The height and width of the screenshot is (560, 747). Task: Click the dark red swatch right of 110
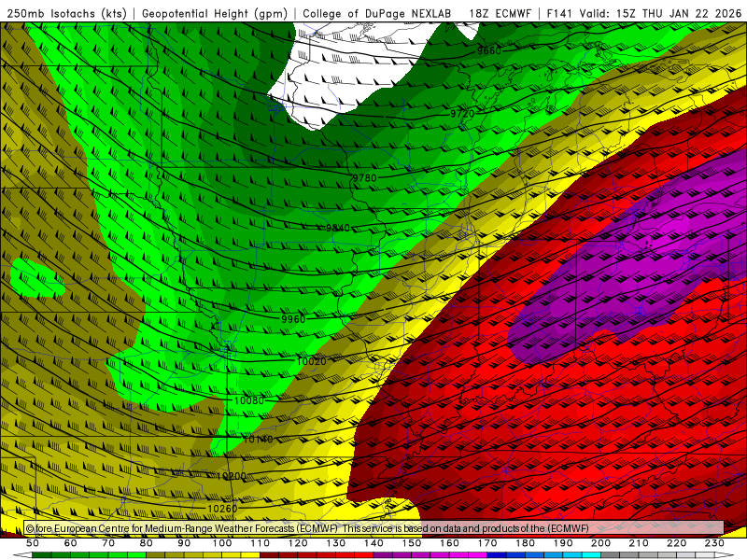(x=269, y=555)
